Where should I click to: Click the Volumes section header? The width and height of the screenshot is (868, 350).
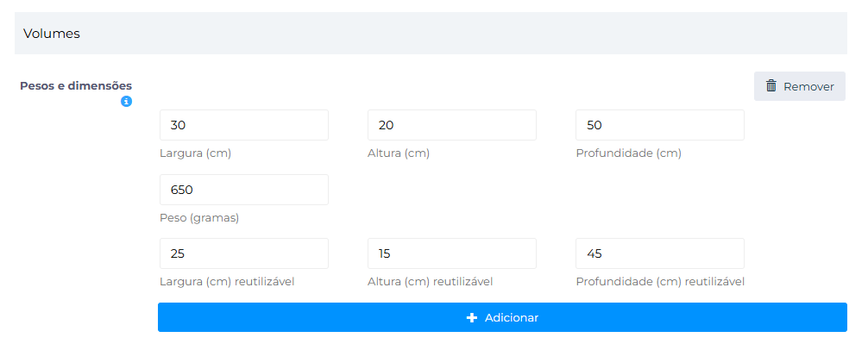52,34
